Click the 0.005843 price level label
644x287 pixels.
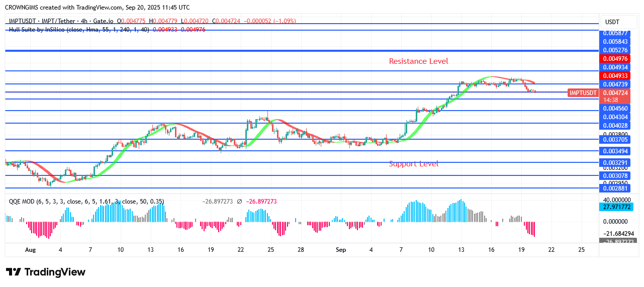pyautogui.click(x=615, y=41)
